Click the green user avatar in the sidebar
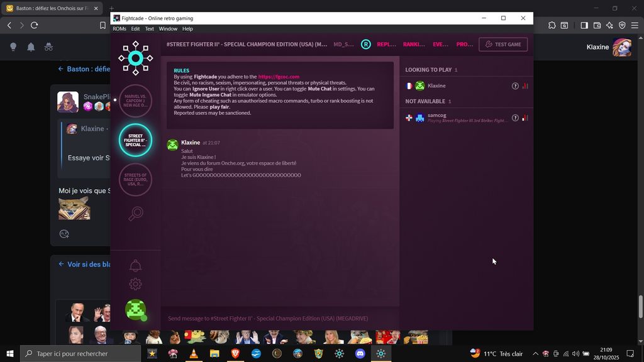The image size is (644, 362). [135, 310]
